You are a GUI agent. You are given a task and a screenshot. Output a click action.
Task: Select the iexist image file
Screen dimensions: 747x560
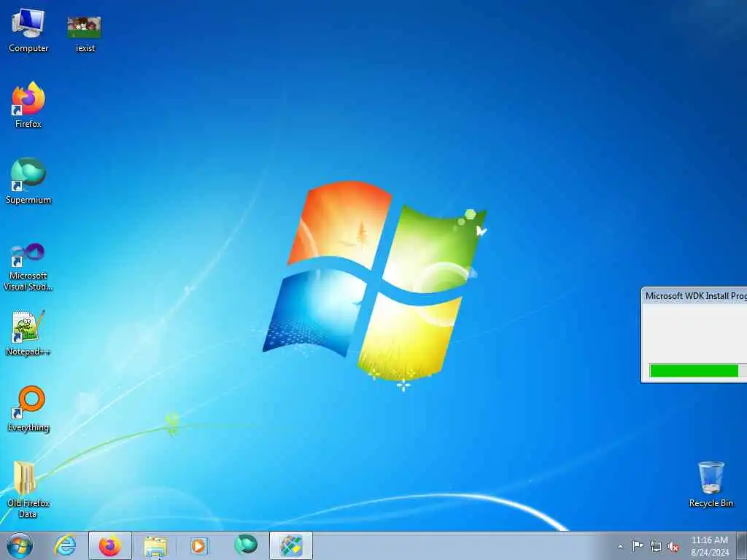click(x=85, y=34)
